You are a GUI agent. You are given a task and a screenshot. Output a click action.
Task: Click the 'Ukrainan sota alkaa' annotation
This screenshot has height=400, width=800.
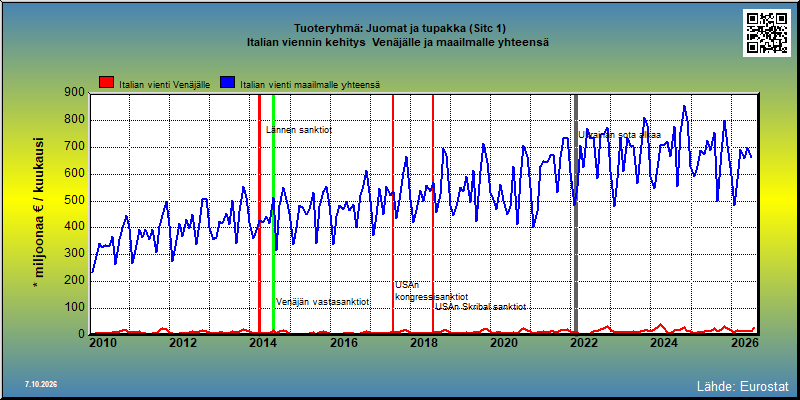(619, 135)
